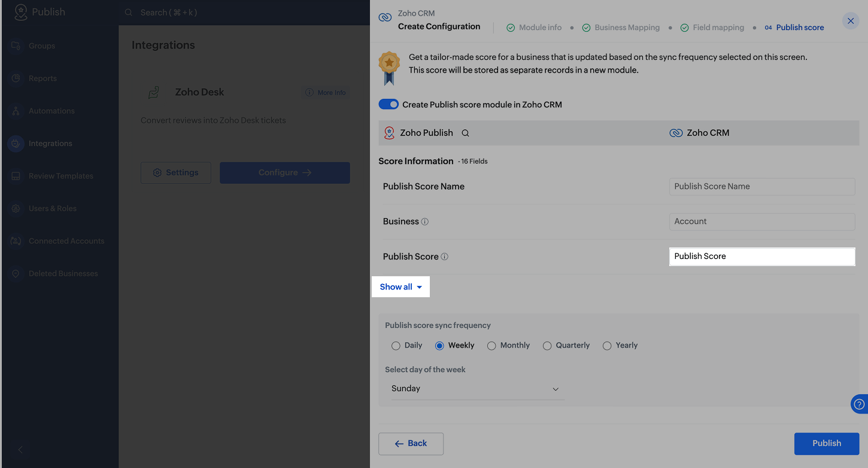The width and height of the screenshot is (868, 468).
Task: Click the Users & Roles sidebar icon
Action: (16, 209)
